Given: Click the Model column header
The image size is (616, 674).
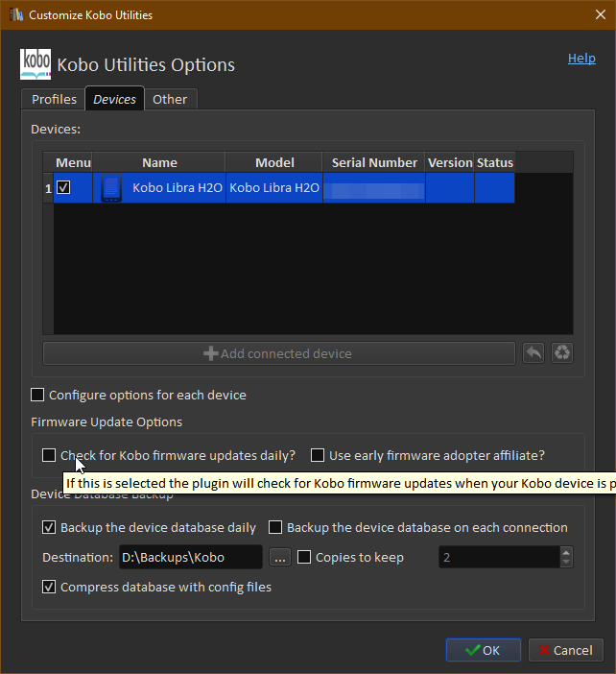Looking at the screenshot, I should click(274, 162).
